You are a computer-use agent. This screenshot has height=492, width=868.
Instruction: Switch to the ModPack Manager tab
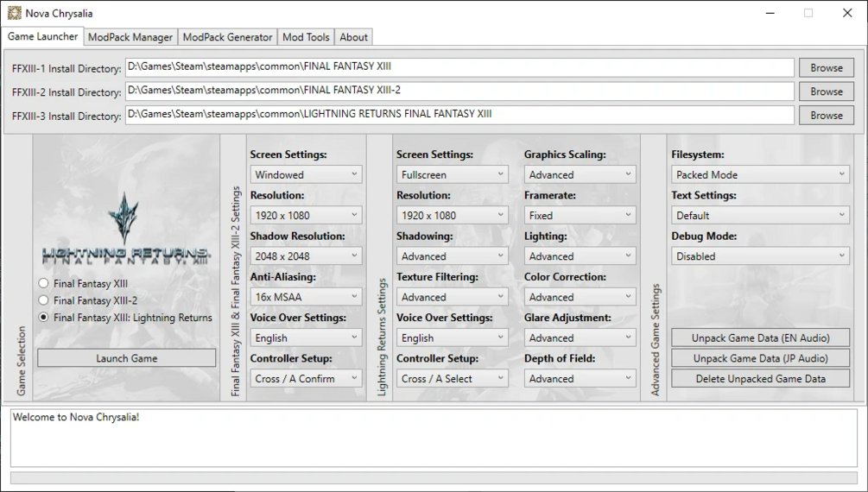pos(130,37)
